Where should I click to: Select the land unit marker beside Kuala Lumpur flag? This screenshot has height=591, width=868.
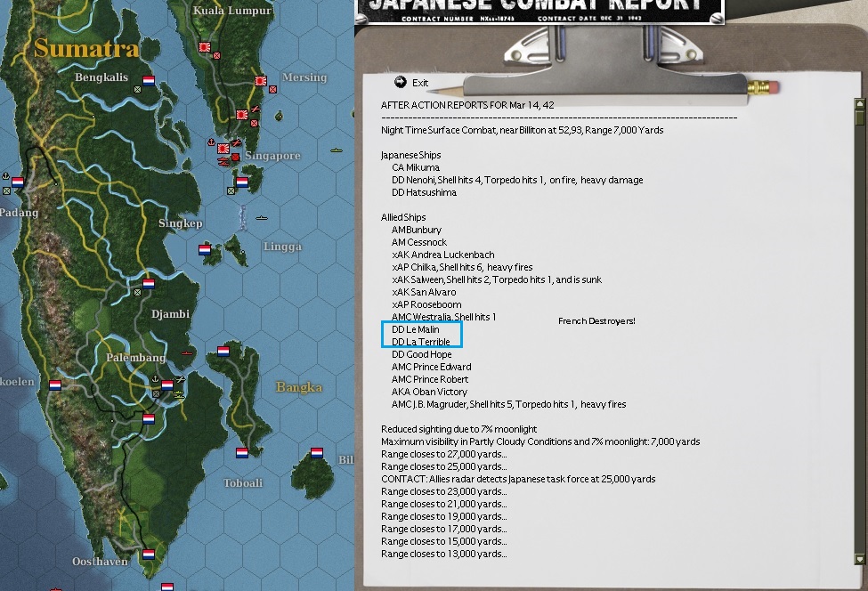point(216,55)
